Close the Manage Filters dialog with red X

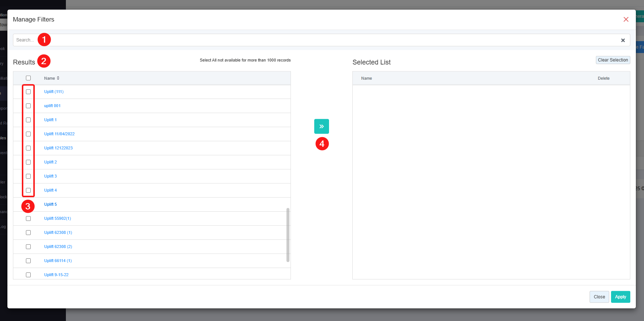[x=625, y=19]
